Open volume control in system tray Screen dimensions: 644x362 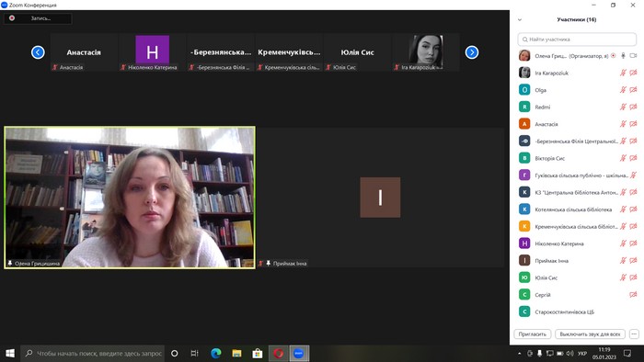569,354
